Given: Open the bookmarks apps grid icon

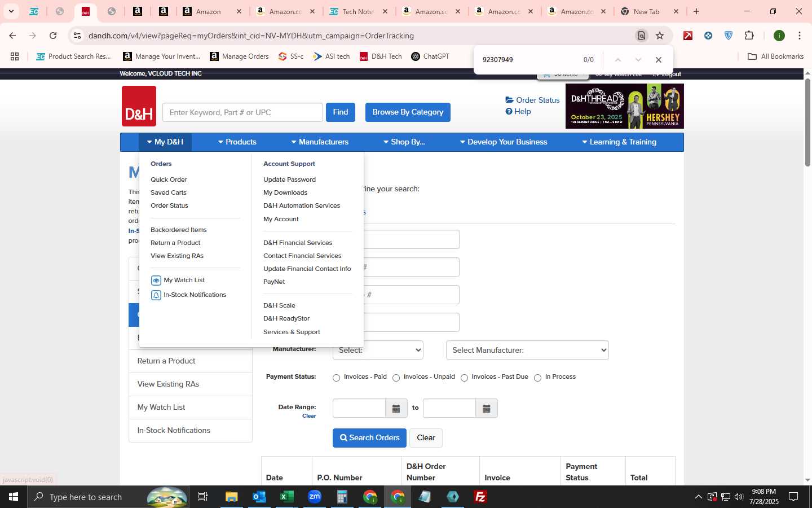Looking at the screenshot, I should 15,56.
